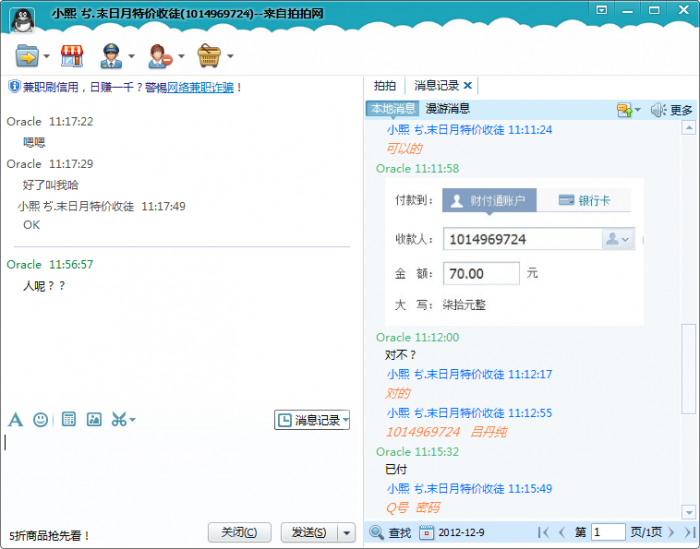
Task: Open the send file folder icon
Action: click(x=27, y=56)
